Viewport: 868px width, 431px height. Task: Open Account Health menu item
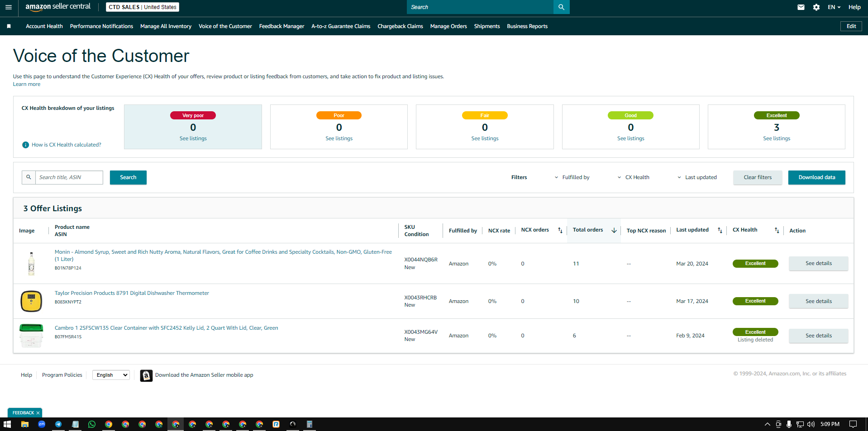pos(44,26)
